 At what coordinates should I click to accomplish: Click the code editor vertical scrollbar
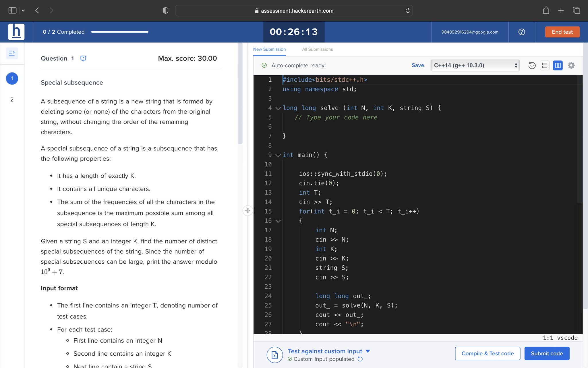pos(580,139)
